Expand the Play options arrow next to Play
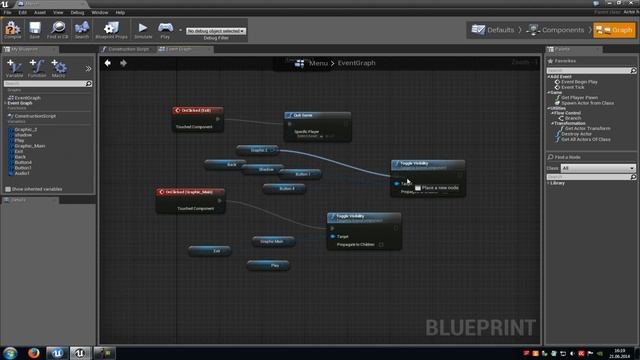 180,30
